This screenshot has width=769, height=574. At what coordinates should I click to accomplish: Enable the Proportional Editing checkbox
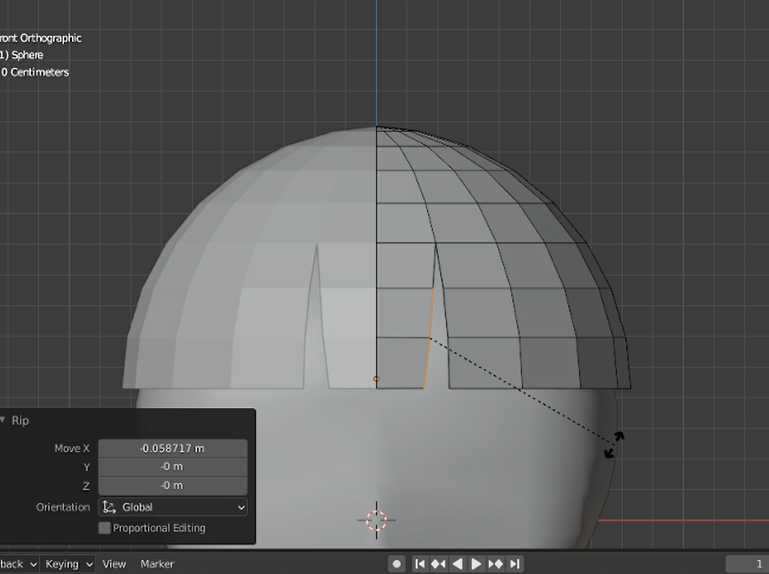coord(104,528)
